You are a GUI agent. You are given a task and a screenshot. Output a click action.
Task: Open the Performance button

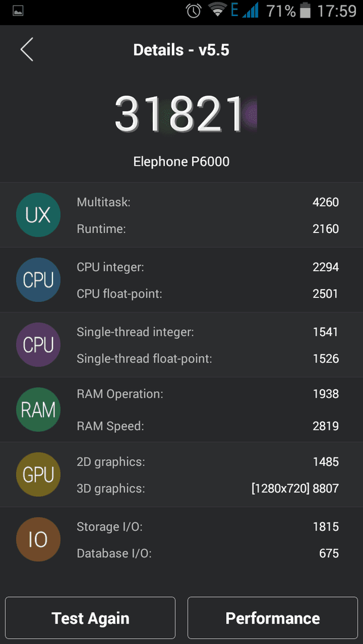pyautogui.click(x=272, y=618)
